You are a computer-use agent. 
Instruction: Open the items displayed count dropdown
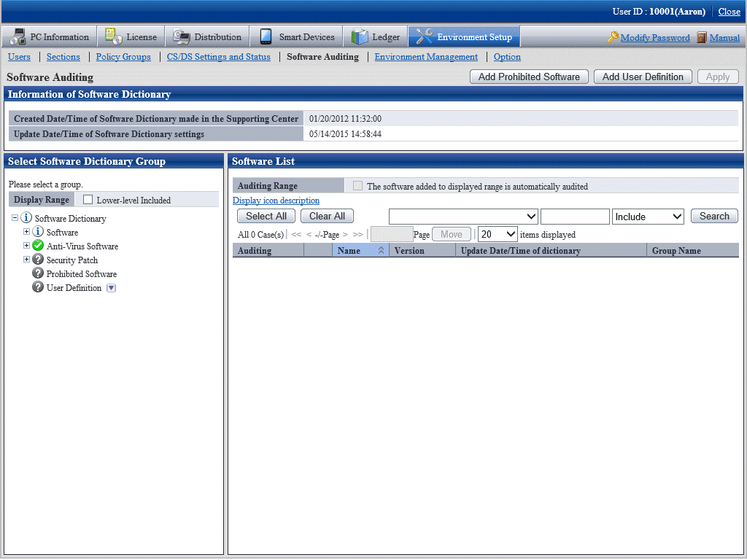[498, 234]
